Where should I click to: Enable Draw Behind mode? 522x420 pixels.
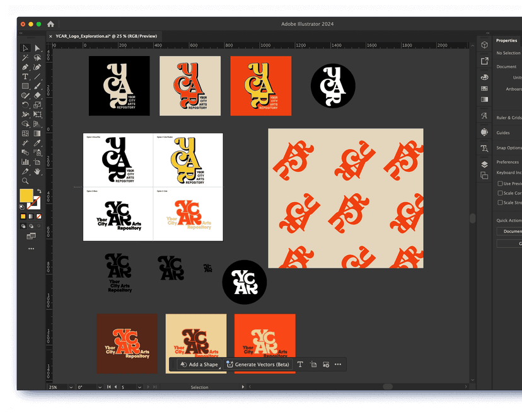coord(31,226)
